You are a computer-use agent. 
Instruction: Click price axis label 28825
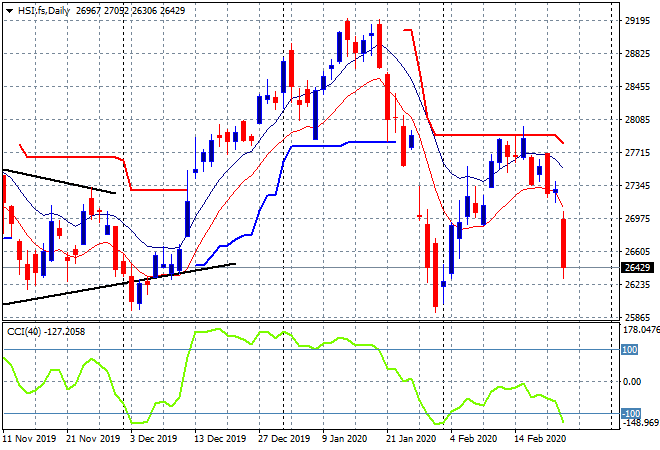tap(637, 53)
